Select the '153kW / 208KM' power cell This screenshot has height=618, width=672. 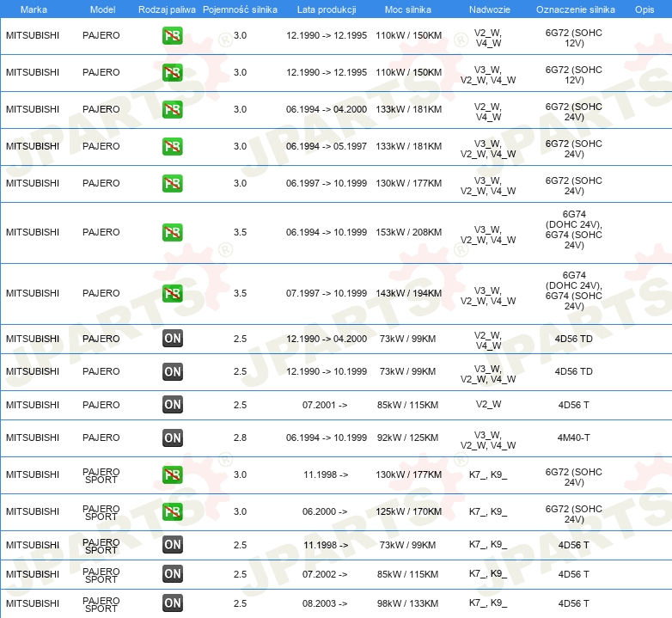tap(409, 232)
